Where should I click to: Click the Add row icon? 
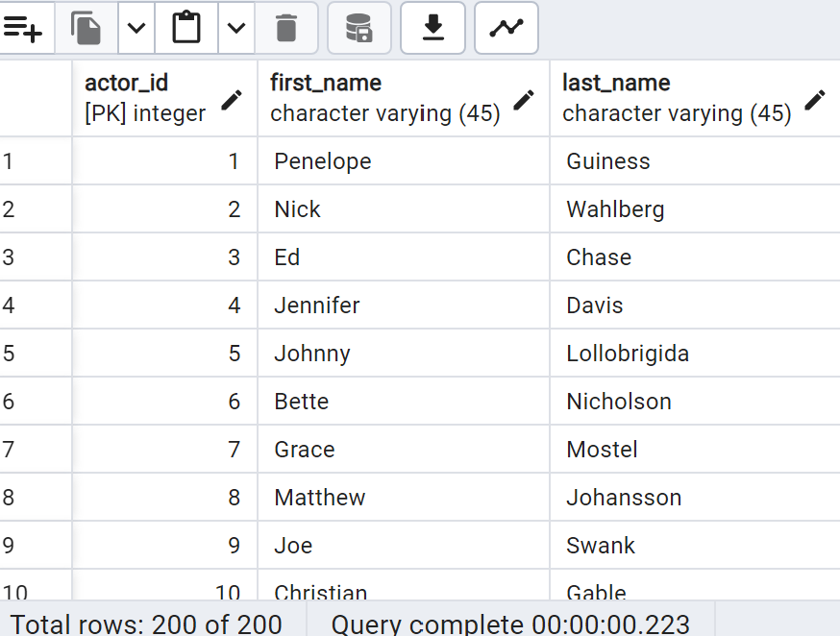pyautogui.click(x=22, y=28)
